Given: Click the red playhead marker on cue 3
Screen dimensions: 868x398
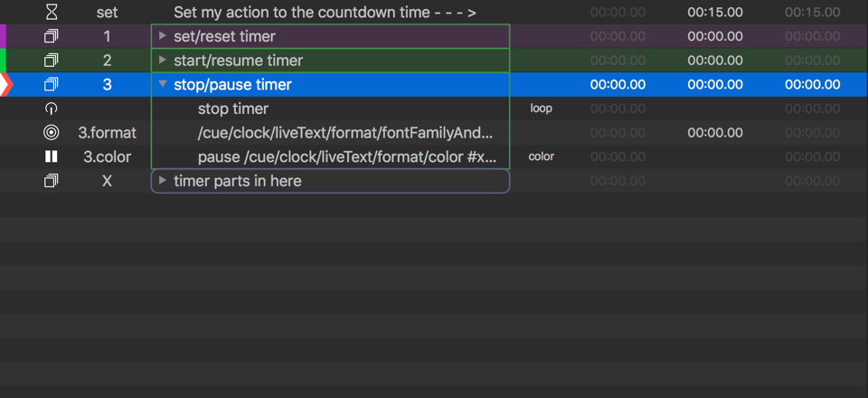Looking at the screenshot, I should pos(5,85).
